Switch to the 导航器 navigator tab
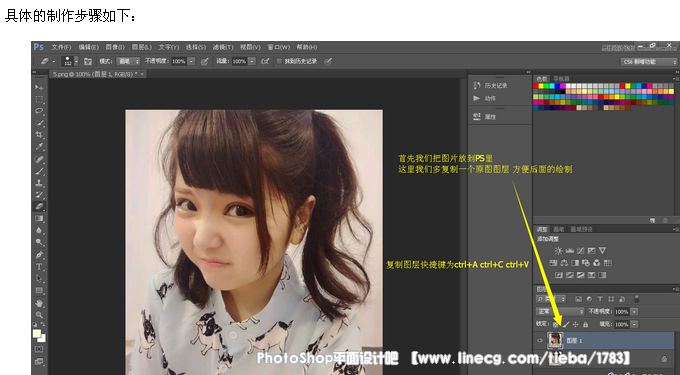Viewport: 680px width, 375px height. coord(561,79)
